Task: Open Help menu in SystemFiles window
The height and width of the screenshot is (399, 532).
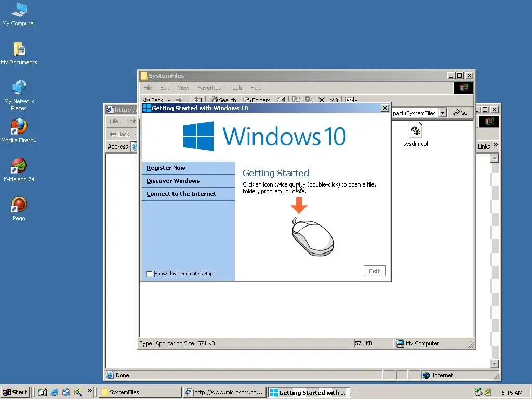Action: [x=256, y=88]
